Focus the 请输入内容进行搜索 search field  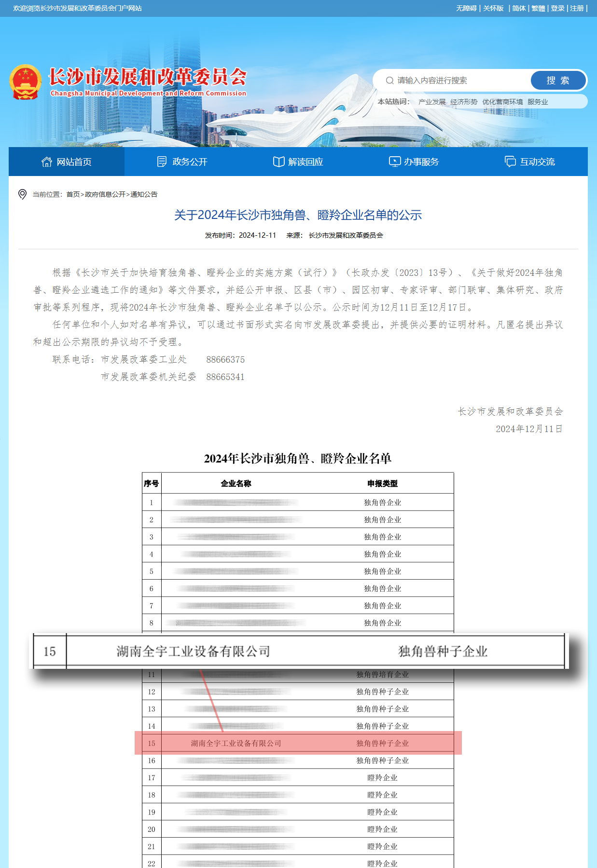(x=458, y=81)
